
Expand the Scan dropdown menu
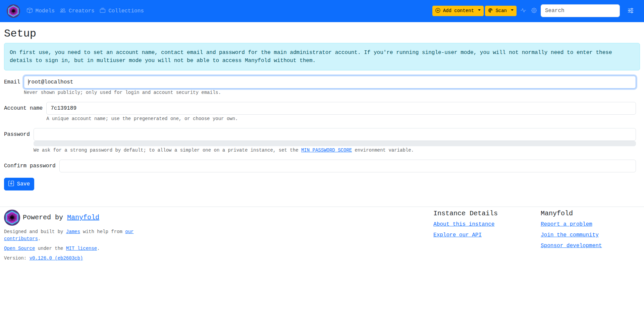[500, 11]
